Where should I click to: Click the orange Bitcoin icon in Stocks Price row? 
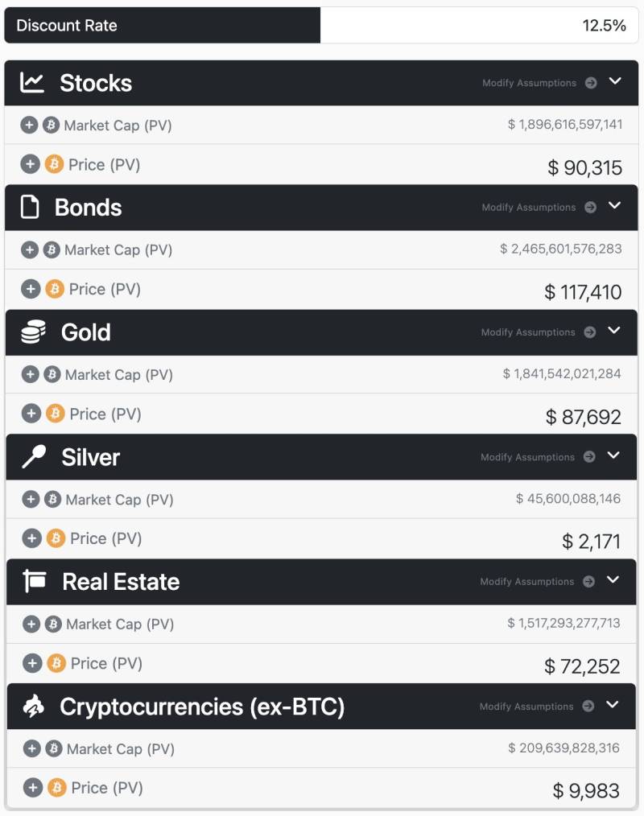[x=53, y=165]
